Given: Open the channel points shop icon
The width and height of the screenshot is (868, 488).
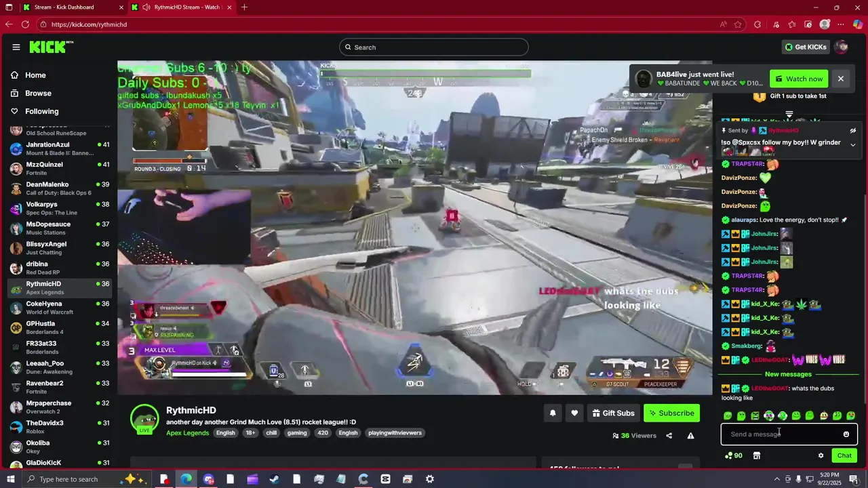Looking at the screenshot, I should pyautogui.click(x=757, y=455).
